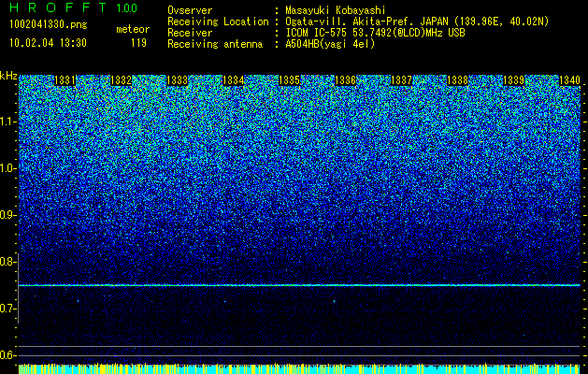The image size is (588, 374).
Task: Click the 0.7 kHz axis label
Action: [x=7, y=309]
